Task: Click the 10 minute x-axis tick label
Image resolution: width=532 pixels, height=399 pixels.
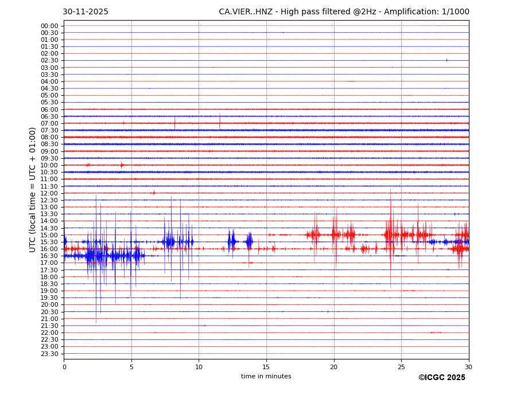Action: (x=199, y=367)
